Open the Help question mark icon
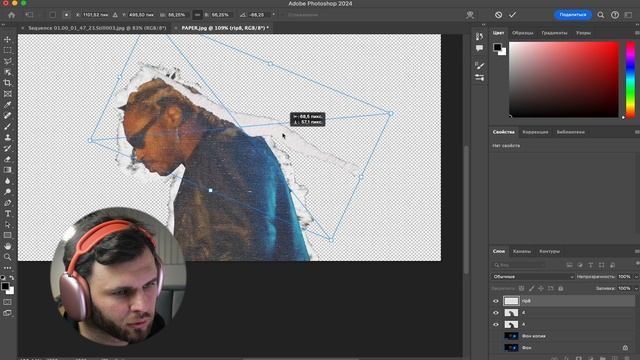The width and height of the screenshot is (640, 360). [x=615, y=15]
